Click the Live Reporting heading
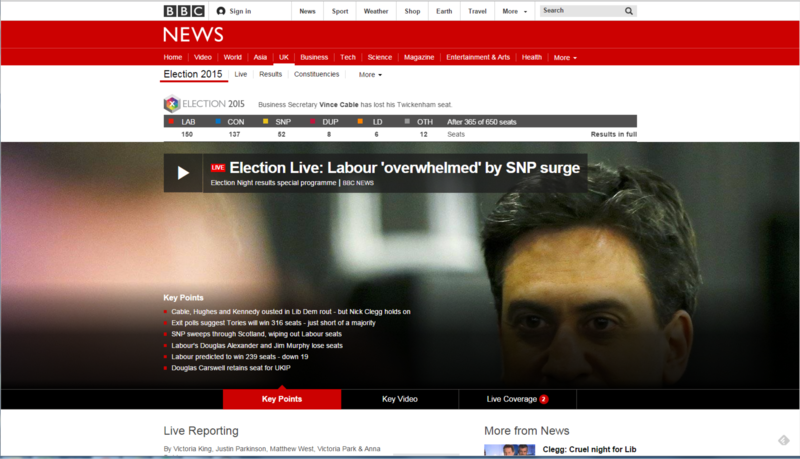 pos(201,431)
